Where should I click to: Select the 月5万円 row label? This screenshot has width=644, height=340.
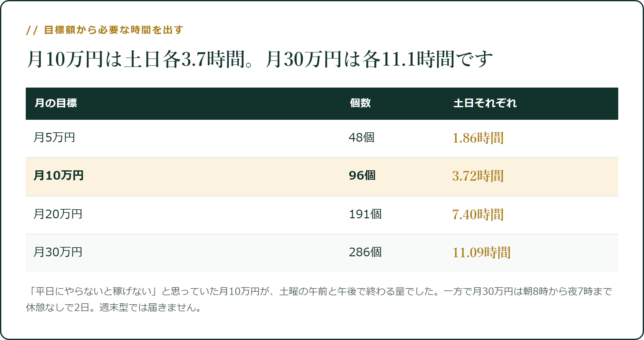54,137
